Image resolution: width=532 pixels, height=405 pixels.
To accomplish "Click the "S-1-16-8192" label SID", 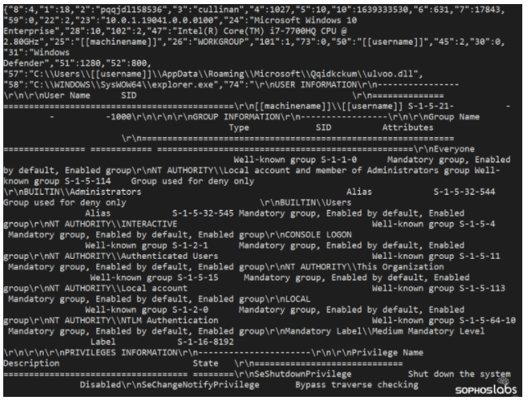I will point(206,342).
